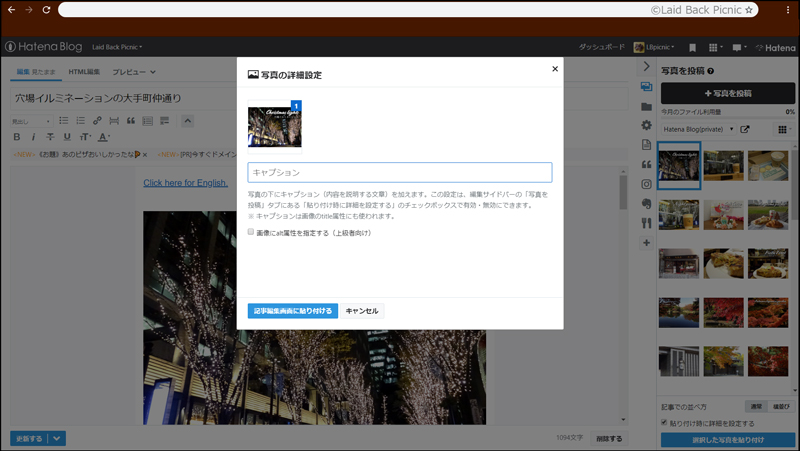Image resolution: width=800 pixels, height=451 pixels.
Task: Open the quote sidebar panel icon
Action: (x=646, y=164)
